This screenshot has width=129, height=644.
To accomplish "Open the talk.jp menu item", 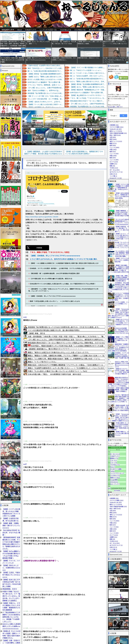I will pos(117,30).
